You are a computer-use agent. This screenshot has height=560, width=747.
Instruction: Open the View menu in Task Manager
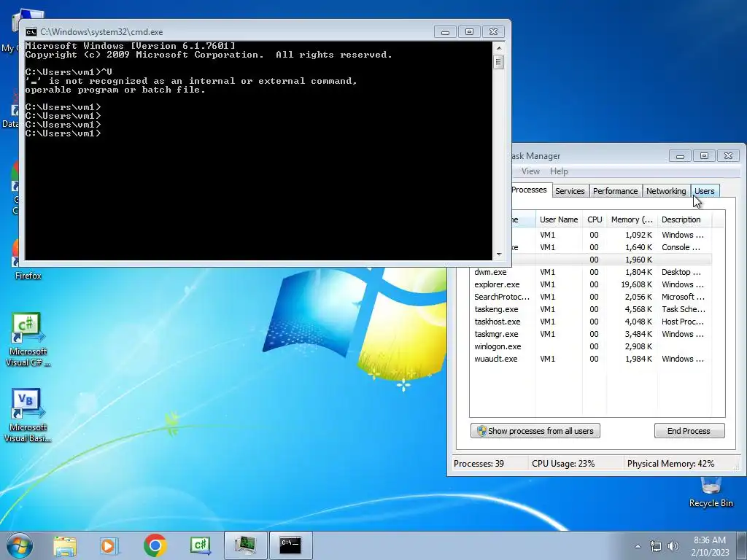(x=530, y=171)
